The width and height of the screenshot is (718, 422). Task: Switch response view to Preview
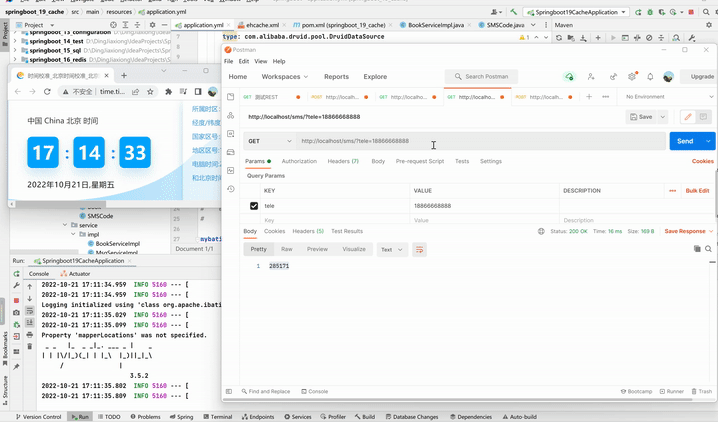(317, 249)
